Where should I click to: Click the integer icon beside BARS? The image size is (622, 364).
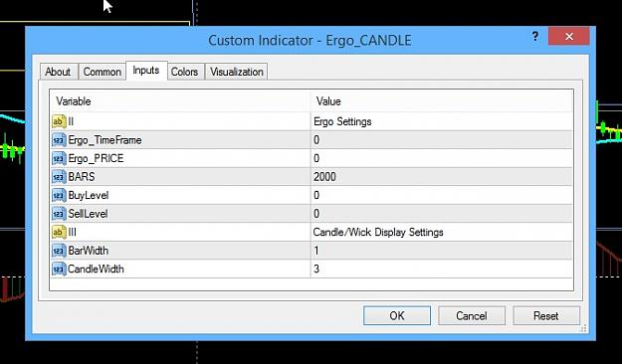click(59, 177)
